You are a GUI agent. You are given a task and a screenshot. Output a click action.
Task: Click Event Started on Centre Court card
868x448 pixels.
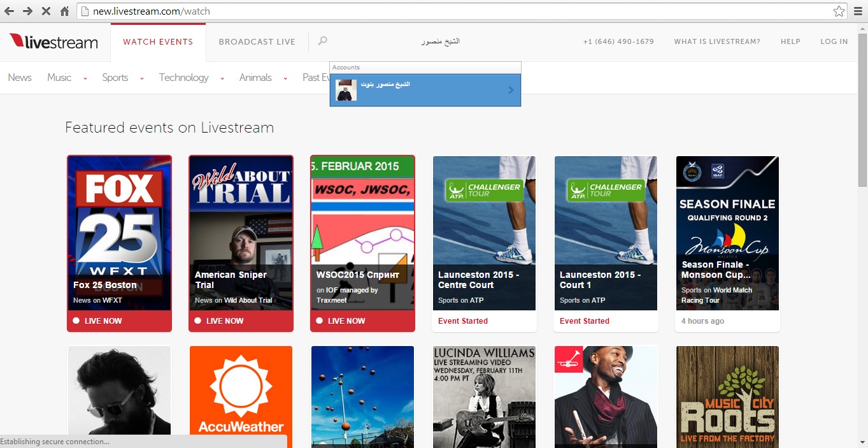[x=463, y=321]
